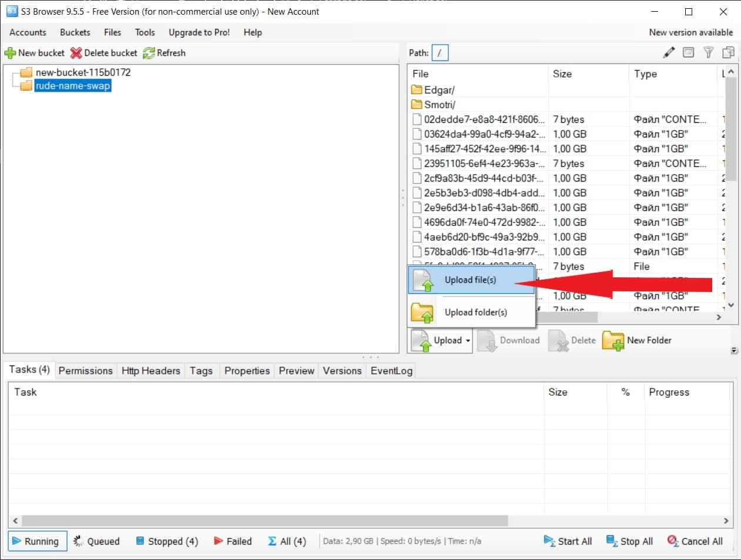Select file 2e5b3eb3-d098-4db4-add

coord(479,193)
